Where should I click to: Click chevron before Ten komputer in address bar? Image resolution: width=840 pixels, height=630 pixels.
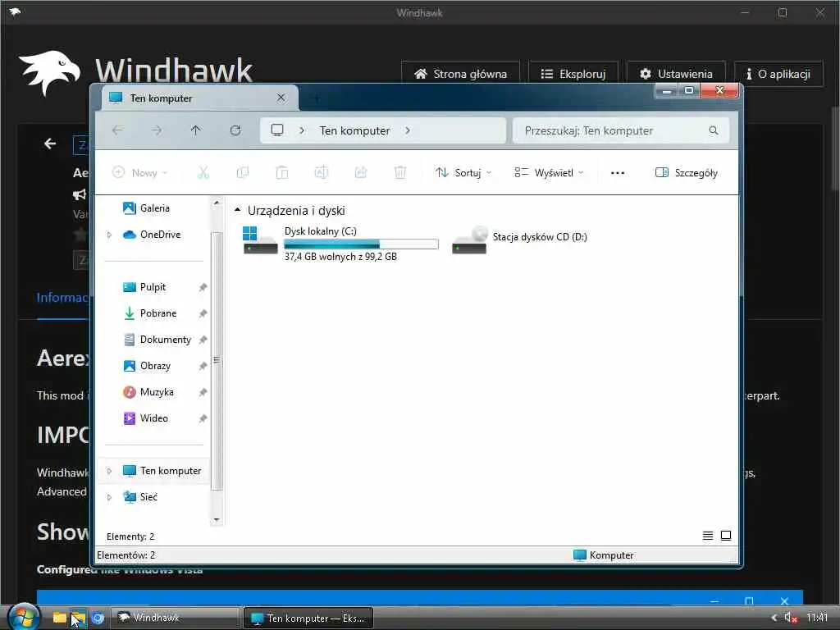pos(302,130)
